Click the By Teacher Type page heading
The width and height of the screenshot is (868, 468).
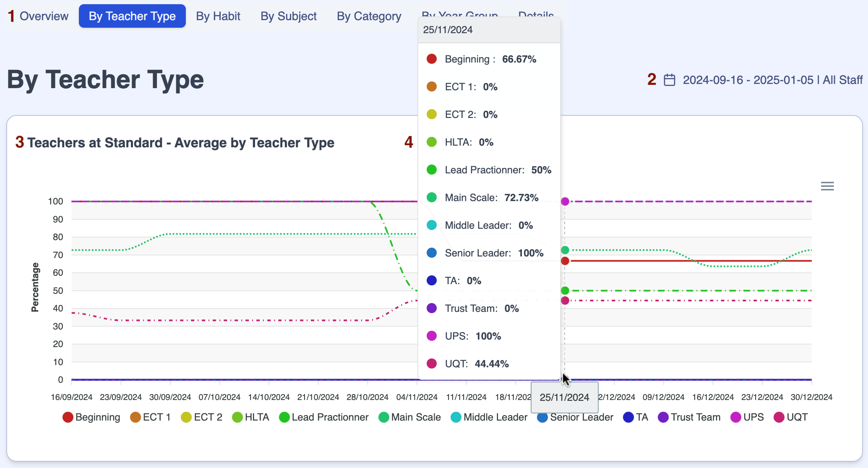[105, 80]
